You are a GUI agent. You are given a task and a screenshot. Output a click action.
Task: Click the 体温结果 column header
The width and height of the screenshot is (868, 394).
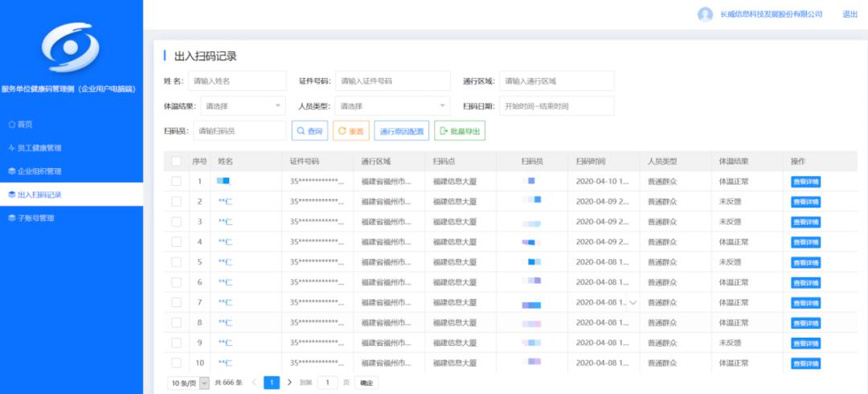734,162
